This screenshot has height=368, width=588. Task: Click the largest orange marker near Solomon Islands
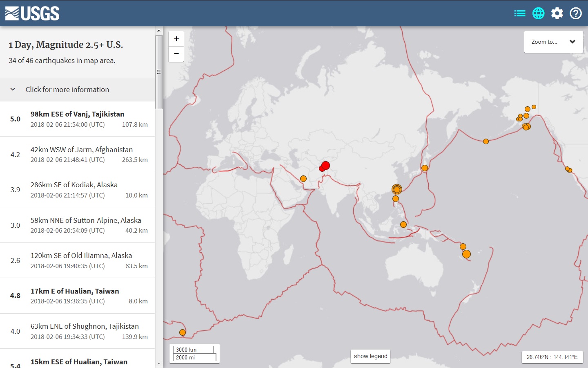pyautogui.click(x=467, y=254)
